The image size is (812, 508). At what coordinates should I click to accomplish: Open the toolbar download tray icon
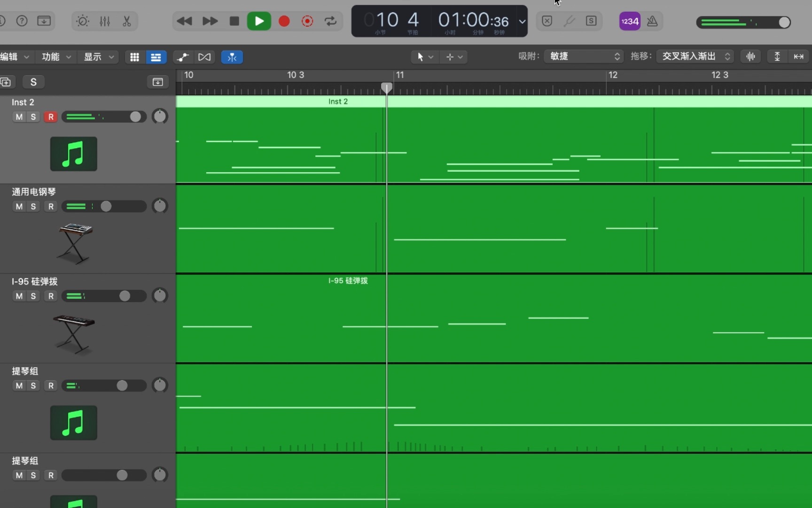(44, 21)
